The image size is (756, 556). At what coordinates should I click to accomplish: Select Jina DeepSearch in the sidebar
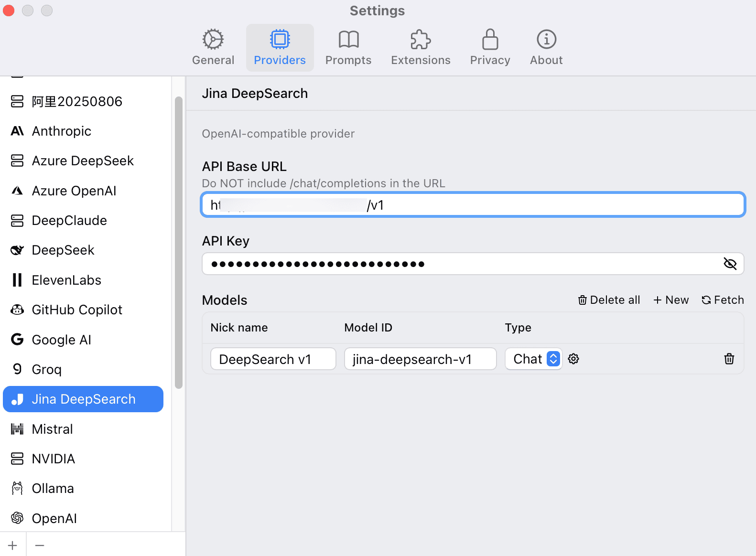[x=83, y=399]
